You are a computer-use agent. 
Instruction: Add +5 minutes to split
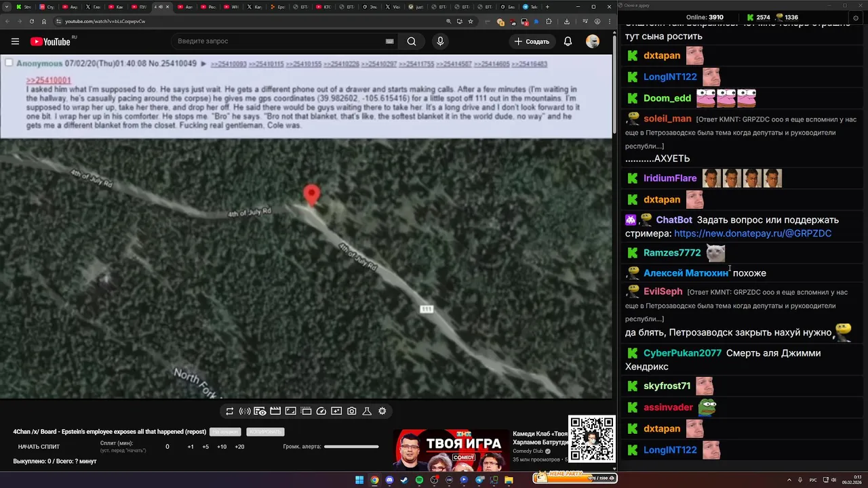[205, 447]
